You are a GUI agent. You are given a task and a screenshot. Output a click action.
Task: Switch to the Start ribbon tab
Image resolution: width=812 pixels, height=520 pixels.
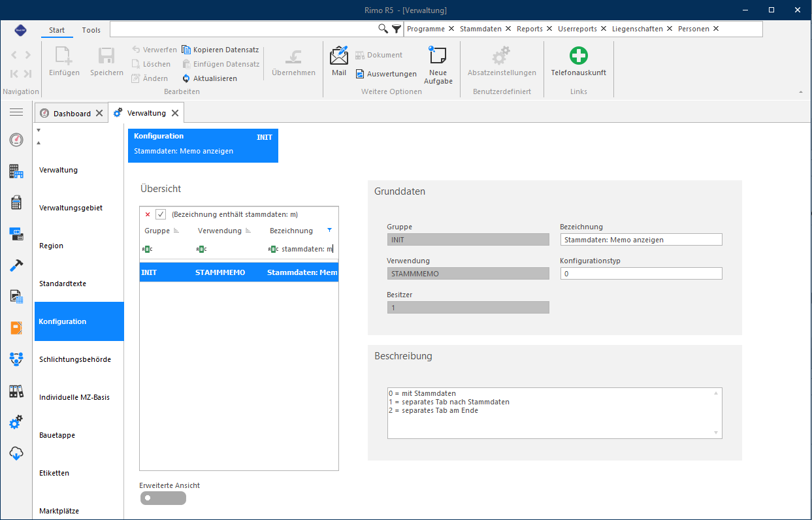point(57,30)
